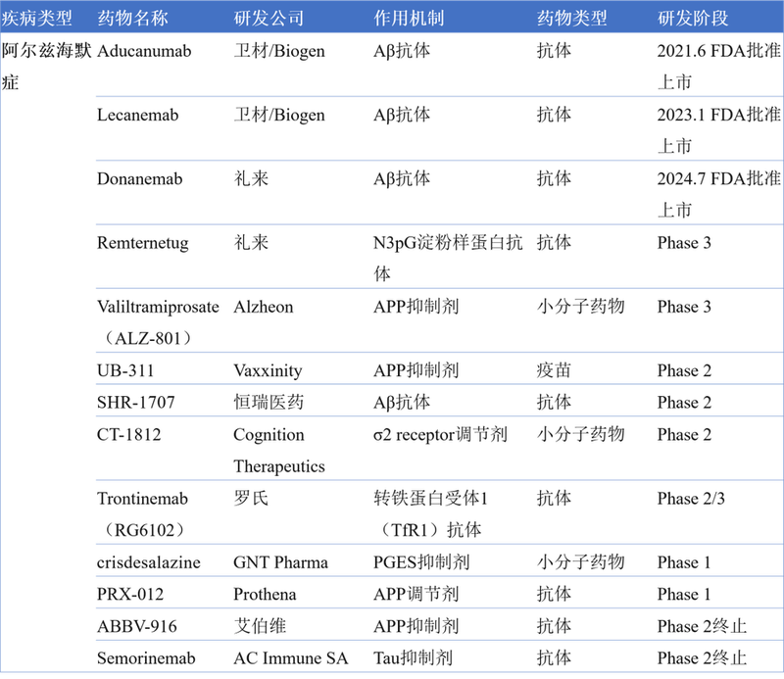Click 礼来 in the Donanemab row

pyautogui.click(x=251, y=178)
